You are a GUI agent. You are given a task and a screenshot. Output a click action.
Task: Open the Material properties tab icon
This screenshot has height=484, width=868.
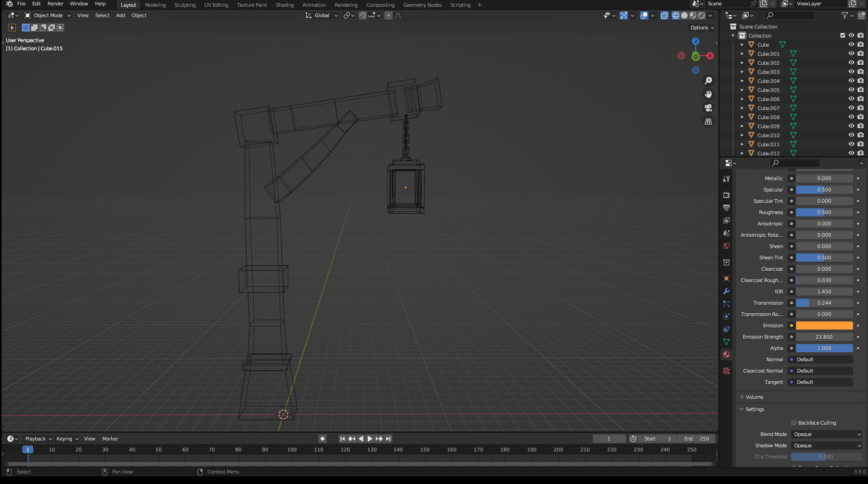[726, 355]
